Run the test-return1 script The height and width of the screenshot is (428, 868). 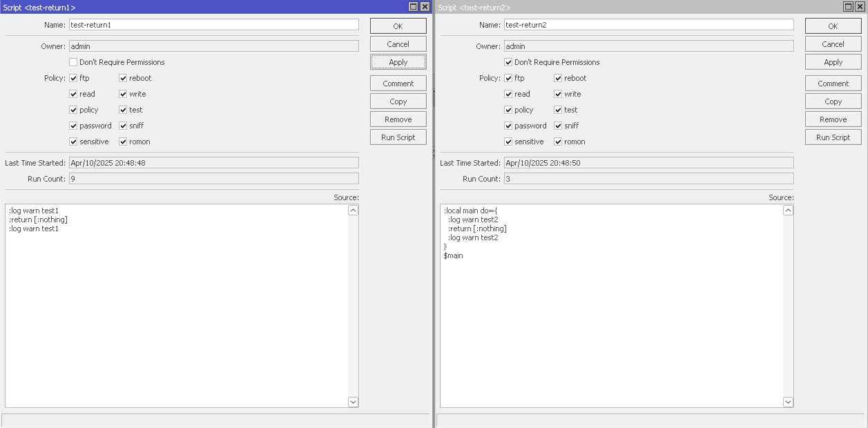click(x=398, y=137)
